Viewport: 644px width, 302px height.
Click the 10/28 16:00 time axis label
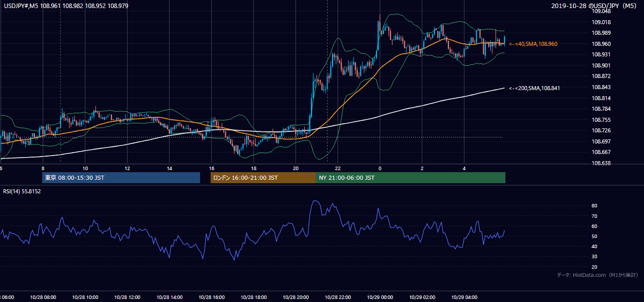click(x=211, y=297)
